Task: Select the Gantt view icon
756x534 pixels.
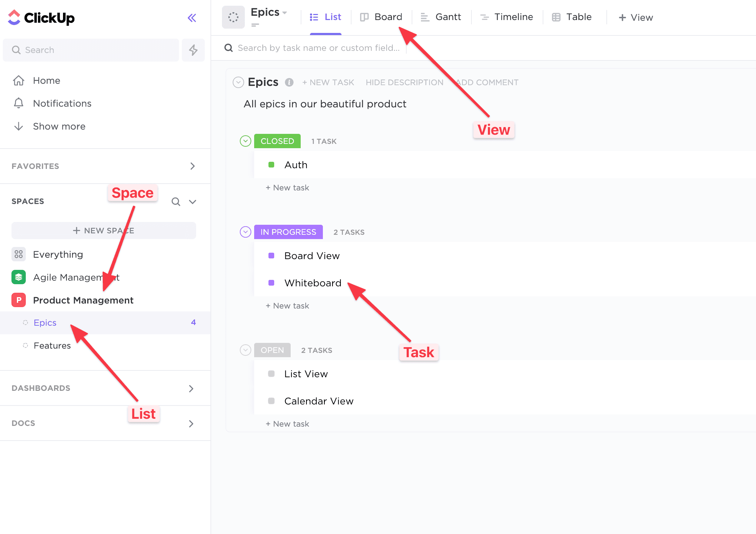Action: 425,17
